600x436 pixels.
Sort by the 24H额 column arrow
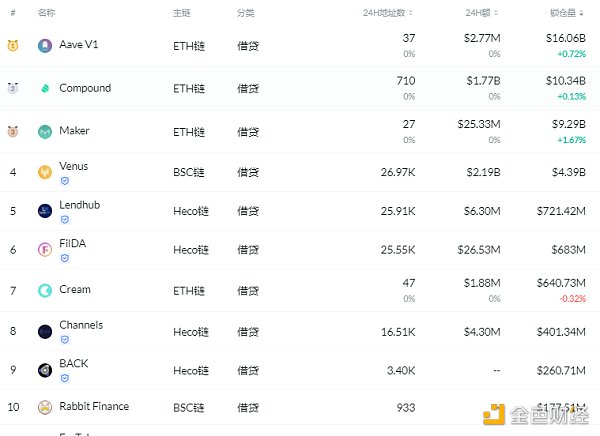tap(493, 14)
